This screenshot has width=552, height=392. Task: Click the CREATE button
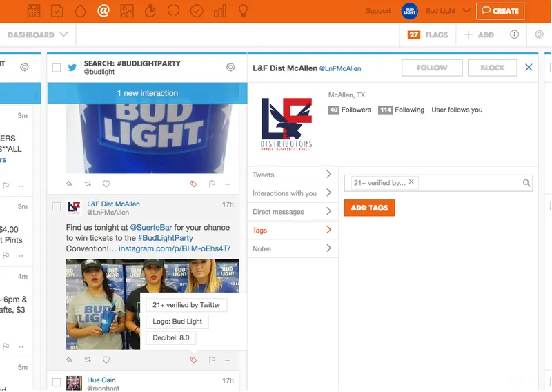[500, 11]
